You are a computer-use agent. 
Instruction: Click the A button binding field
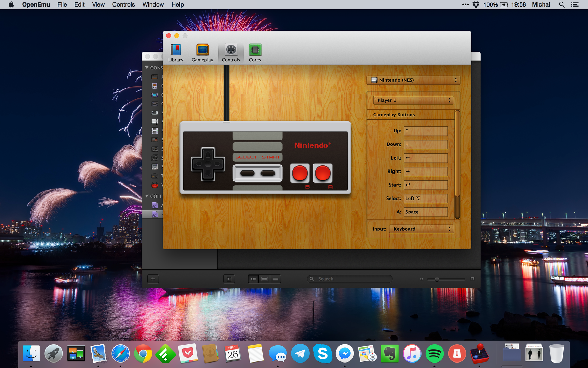click(x=426, y=212)
